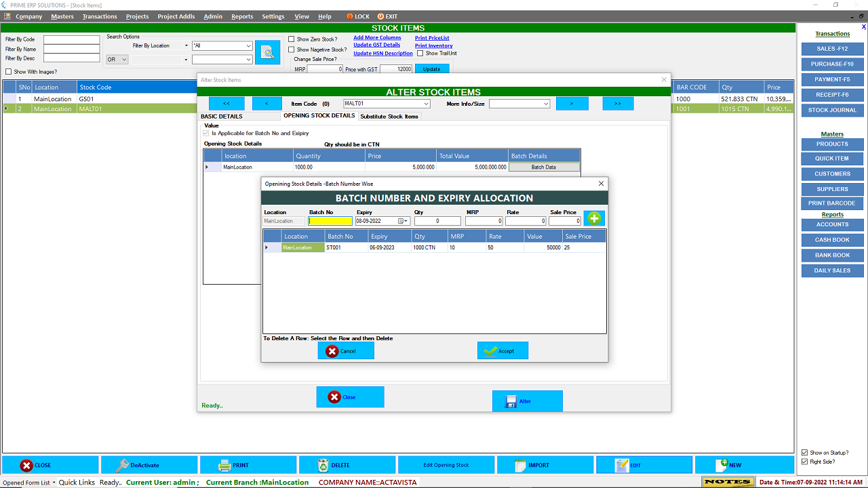The height and width of the screenshot is (488, 868).
Task: Open the Company menu
Action: pos(28,16)
